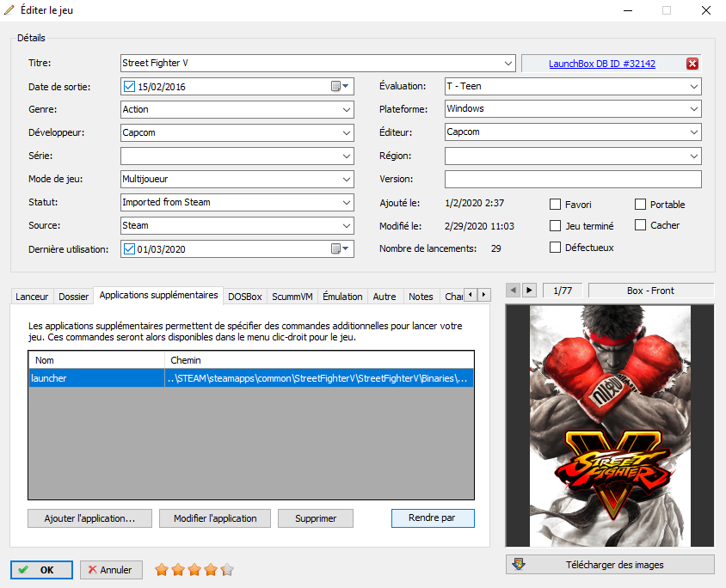Click the Chemin column header
The width and height of the screenshot is (726, 588).
pos(319,360)
